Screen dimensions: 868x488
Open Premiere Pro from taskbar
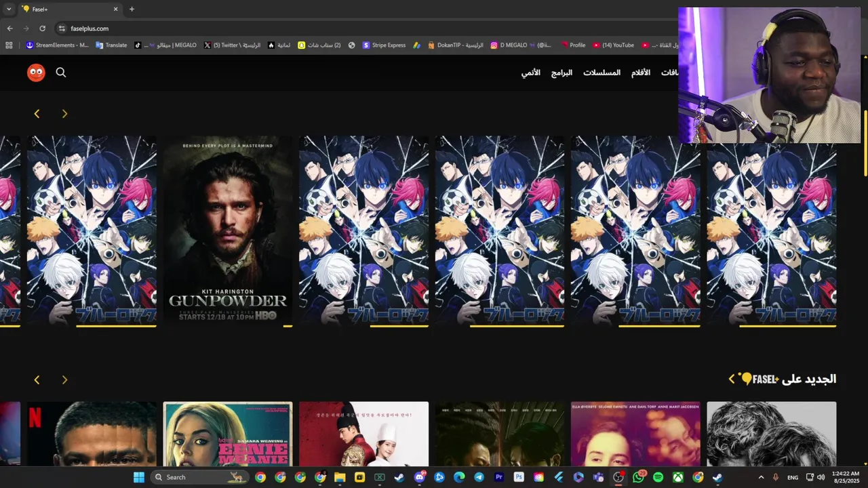tap(499, 477)
